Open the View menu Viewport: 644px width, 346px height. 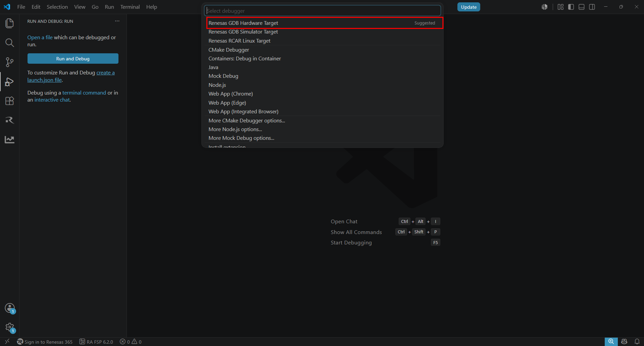click(80, 7)
